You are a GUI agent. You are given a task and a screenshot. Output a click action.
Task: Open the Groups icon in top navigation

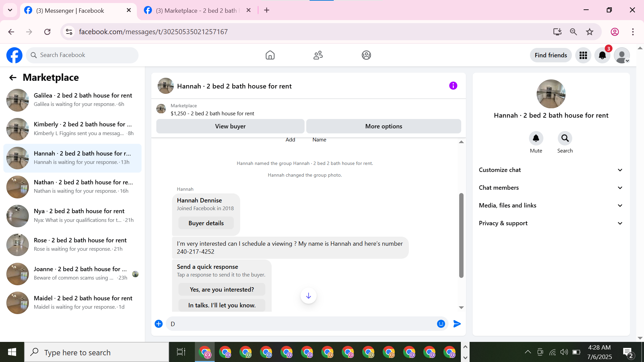[366, 55]
